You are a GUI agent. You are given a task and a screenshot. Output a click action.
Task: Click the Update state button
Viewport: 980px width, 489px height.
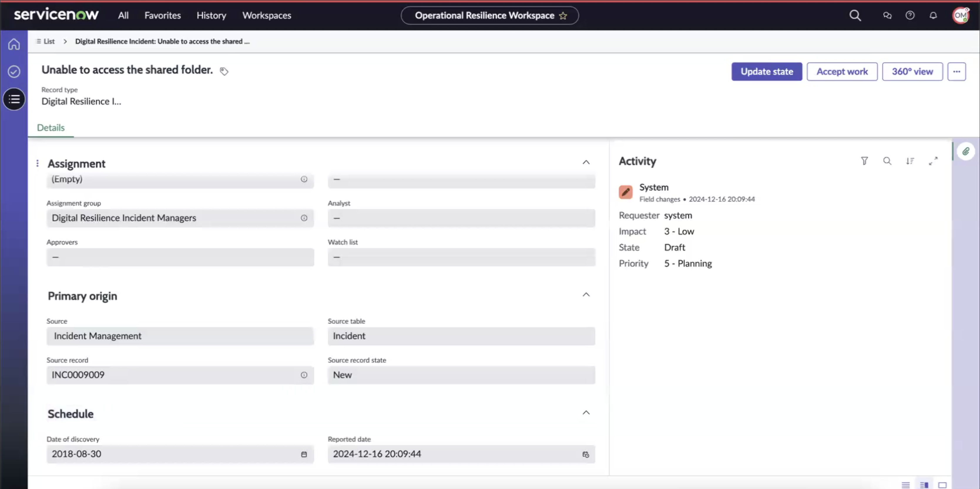coord(766,71)
